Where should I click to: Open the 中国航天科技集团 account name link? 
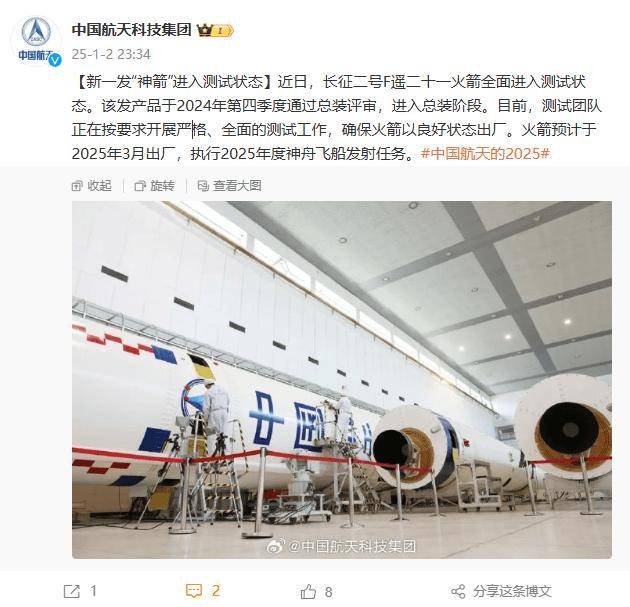131,30
